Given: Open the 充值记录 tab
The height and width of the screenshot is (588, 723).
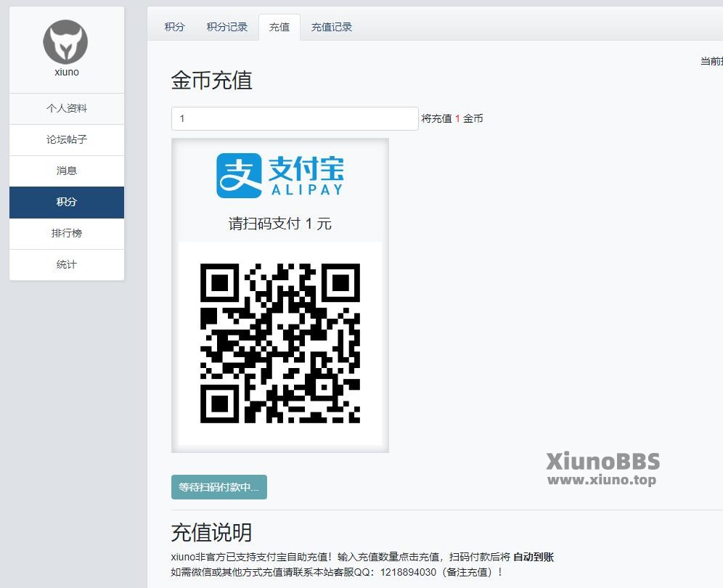Looking at the screenshot, I should tap(332, 27).
